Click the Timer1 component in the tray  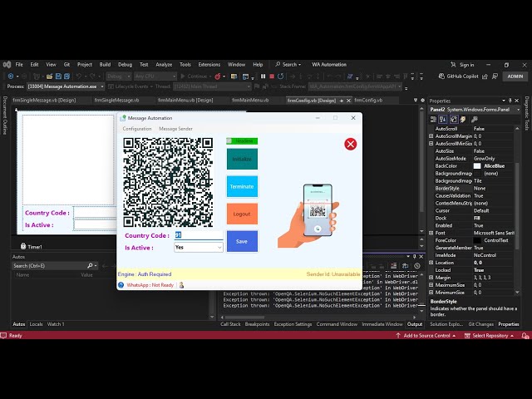pos(32,247)
